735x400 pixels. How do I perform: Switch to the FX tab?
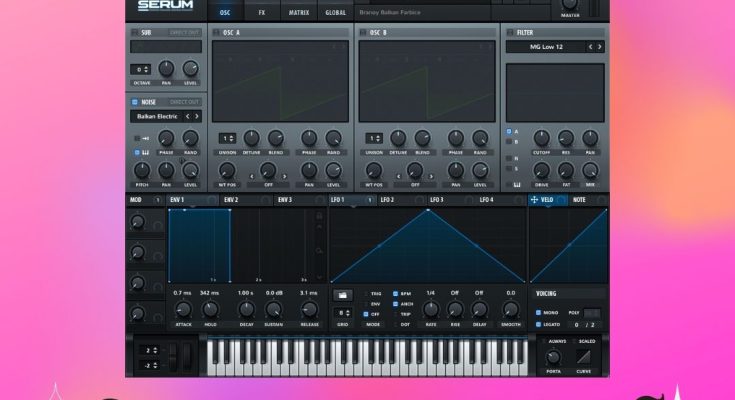(262, 12)
